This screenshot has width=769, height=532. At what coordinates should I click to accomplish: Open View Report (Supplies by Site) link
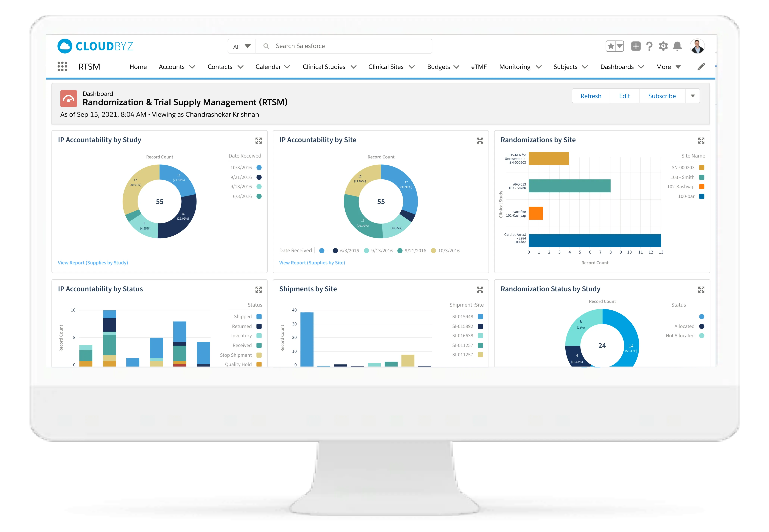(312, 263)
